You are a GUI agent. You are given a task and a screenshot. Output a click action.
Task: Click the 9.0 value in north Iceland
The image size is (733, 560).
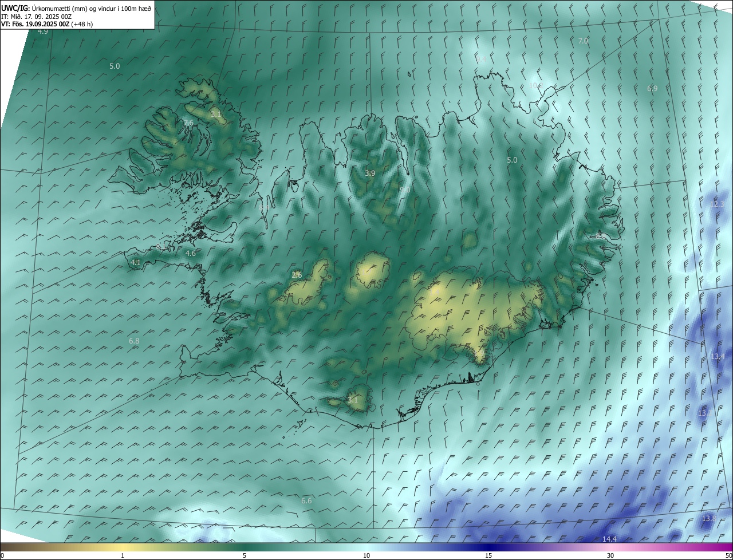click(405, 190)
